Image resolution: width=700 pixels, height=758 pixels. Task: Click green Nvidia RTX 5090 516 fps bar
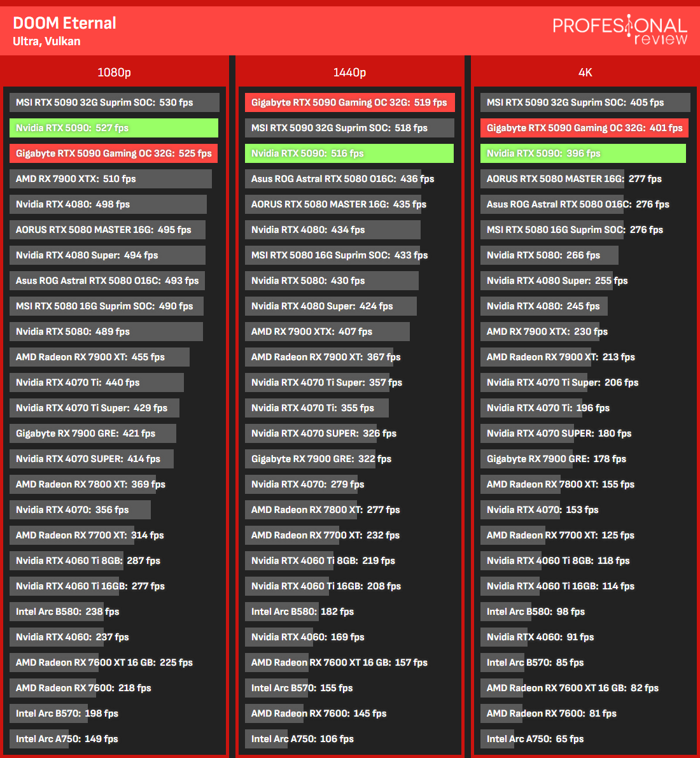click(349, 154)
